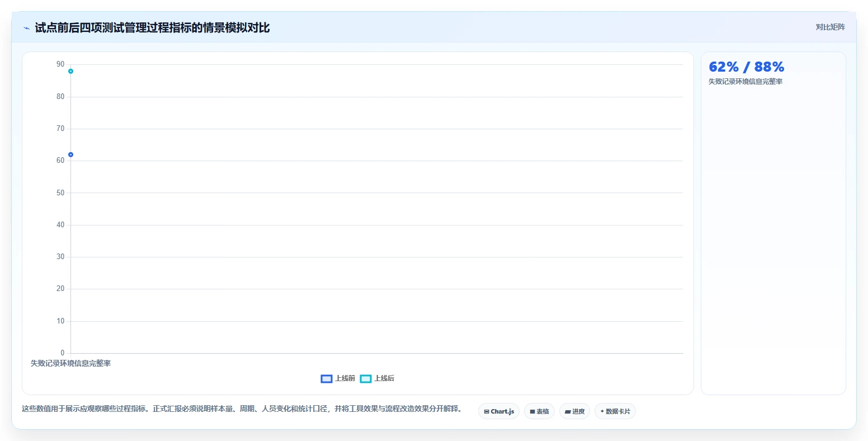Click the y-axis value 10
Image resolution: width=868 pixels, height=441 pixels.
(x=60, y=321)
